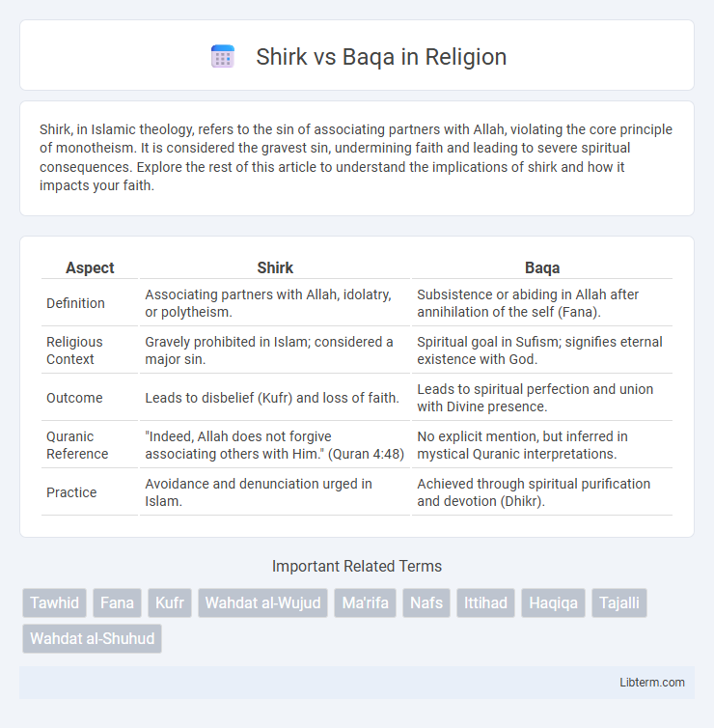714x728 pixels.
Task: Open the Wahdat al-Shuhud tag
Action: point(93,638)
